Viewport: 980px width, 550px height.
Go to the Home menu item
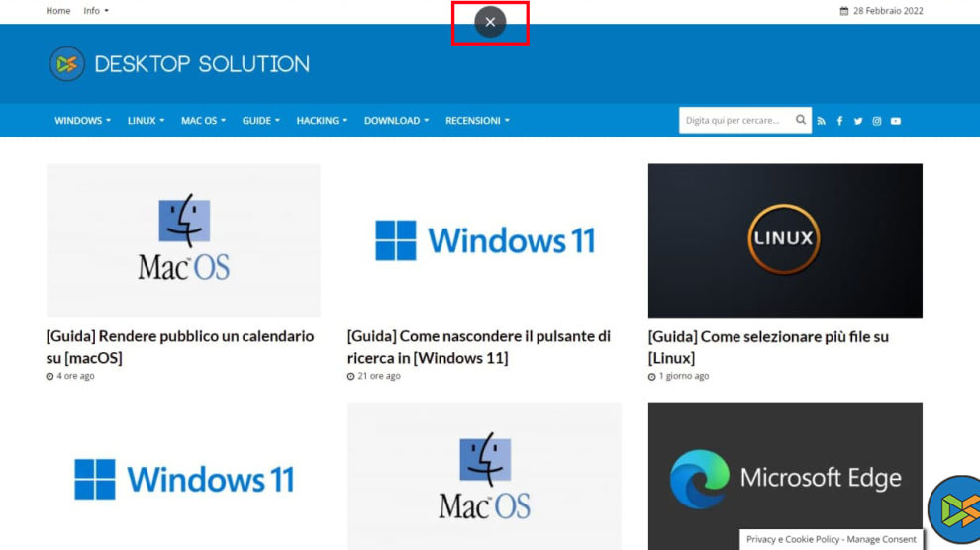tap(58, 11)
